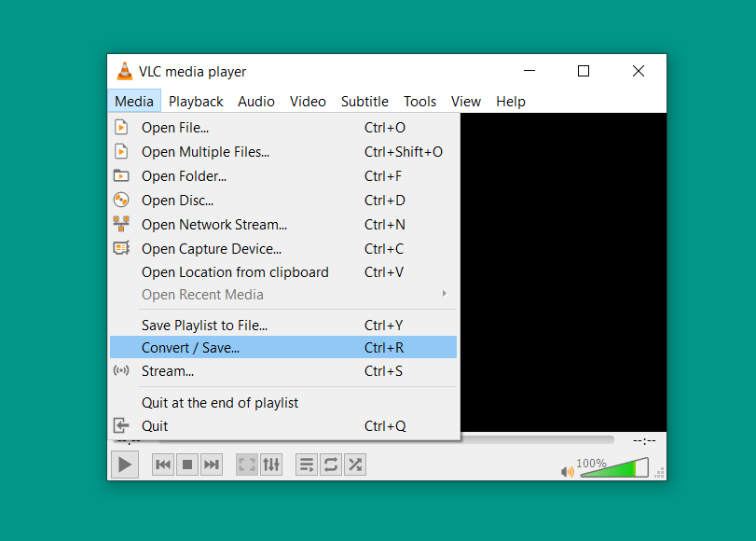Click the window resize grip corner

click(x=660, y=473)
